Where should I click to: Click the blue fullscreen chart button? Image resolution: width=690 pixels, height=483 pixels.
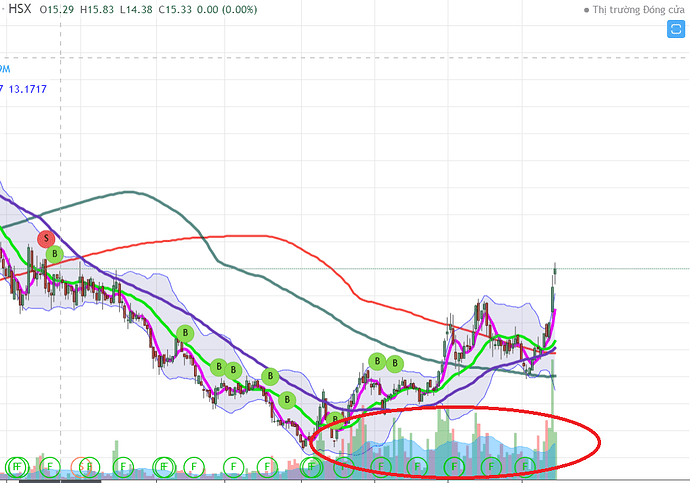click(x=676, y=29)
